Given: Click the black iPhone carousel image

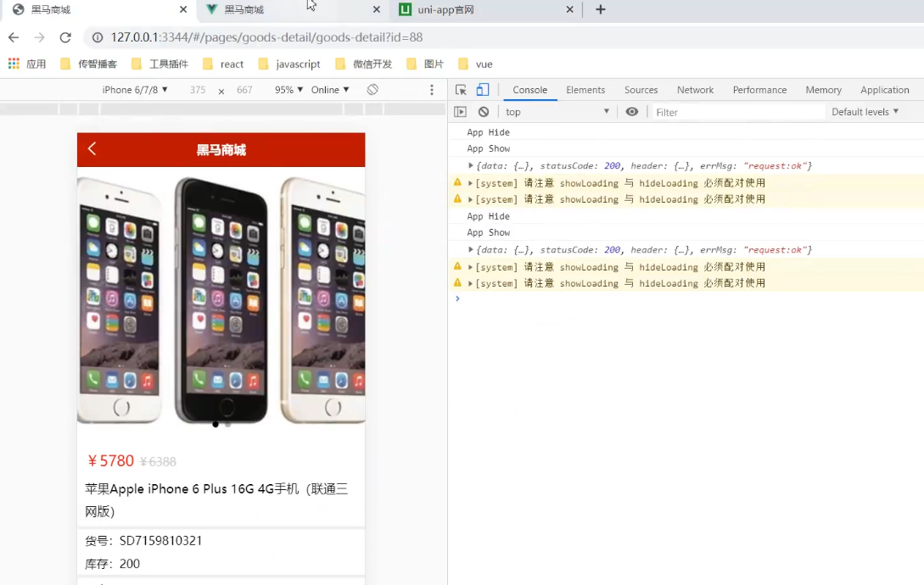Looking at the screenshot, I should click(221, 299).
